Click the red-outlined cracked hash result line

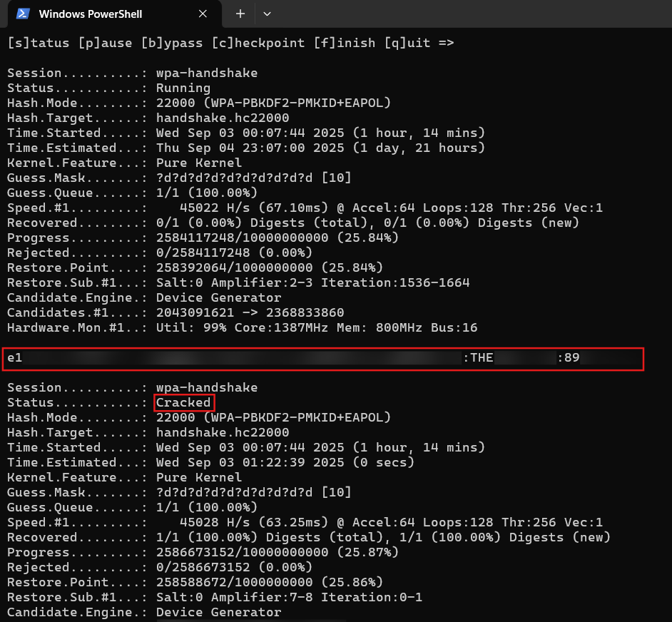322,358
